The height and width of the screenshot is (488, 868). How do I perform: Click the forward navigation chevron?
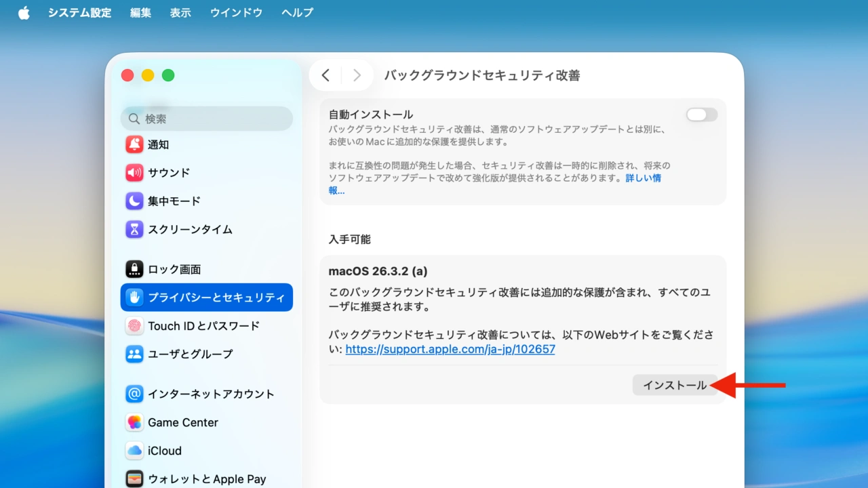click(357, 75)
